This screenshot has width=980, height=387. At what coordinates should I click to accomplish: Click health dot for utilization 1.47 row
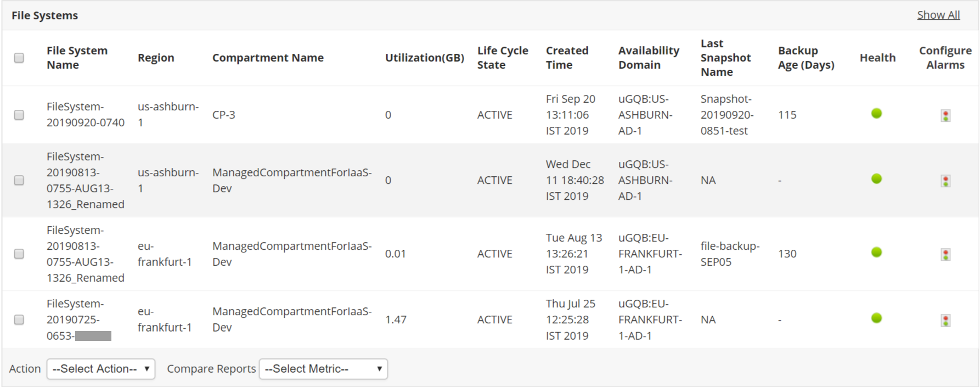pyautogui.click(x=876, y=318)
